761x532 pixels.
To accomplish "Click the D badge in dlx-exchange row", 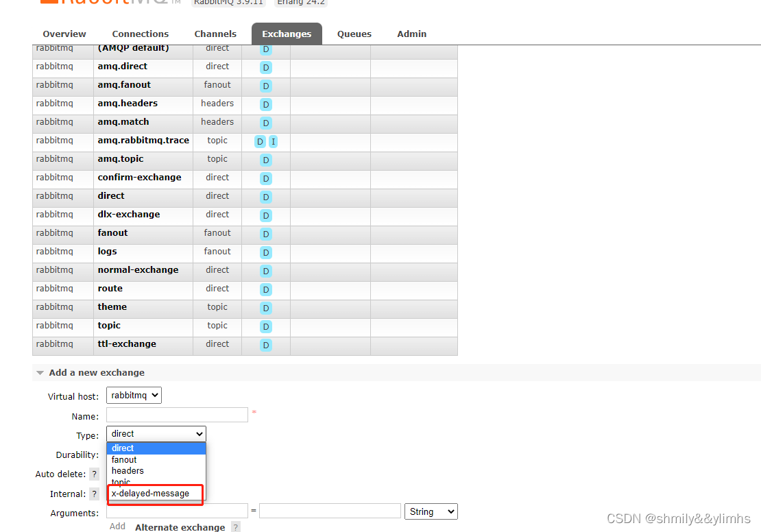I will tap(265, 215).
